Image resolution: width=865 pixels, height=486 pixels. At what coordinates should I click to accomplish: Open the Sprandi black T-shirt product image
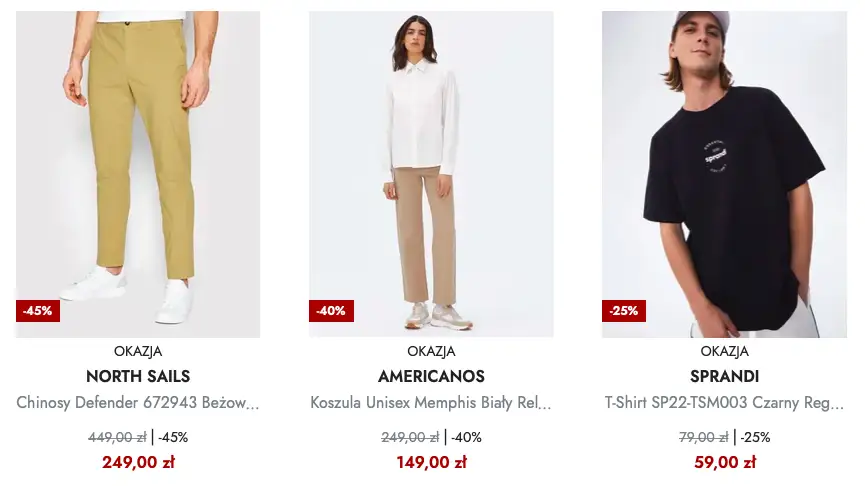pos(724,174)
